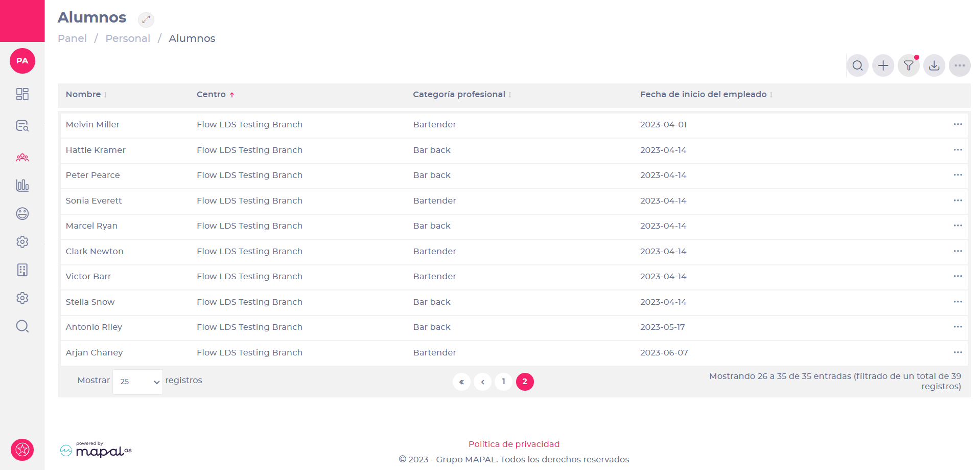Add a new student with plus button
This screenshot has height=470, width=980.
click(x=883, y=65)
